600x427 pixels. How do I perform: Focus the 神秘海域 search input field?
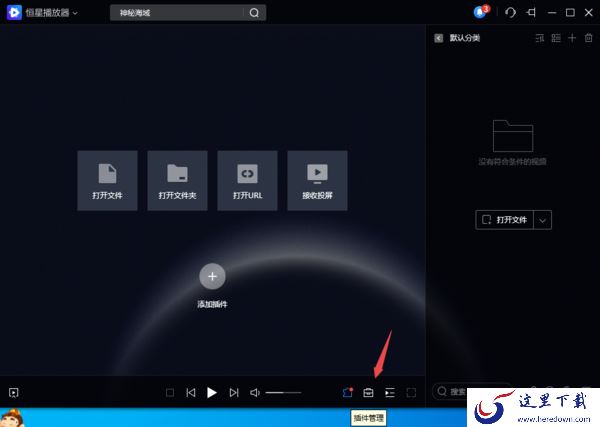178,13
